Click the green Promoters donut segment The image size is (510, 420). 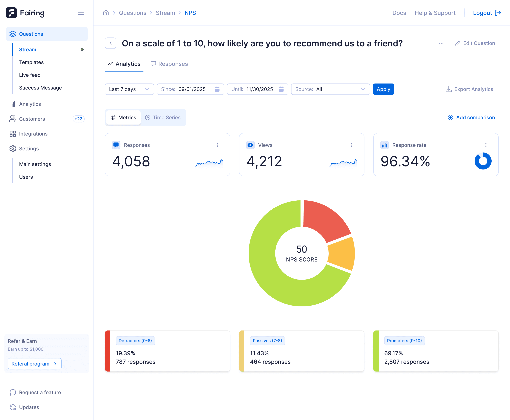coord(269,276)
